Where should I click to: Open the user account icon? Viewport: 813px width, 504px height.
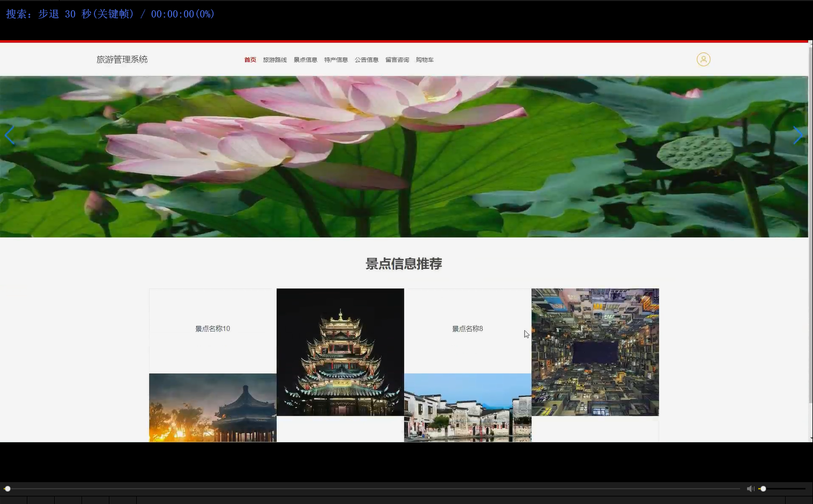coord(704,59)
